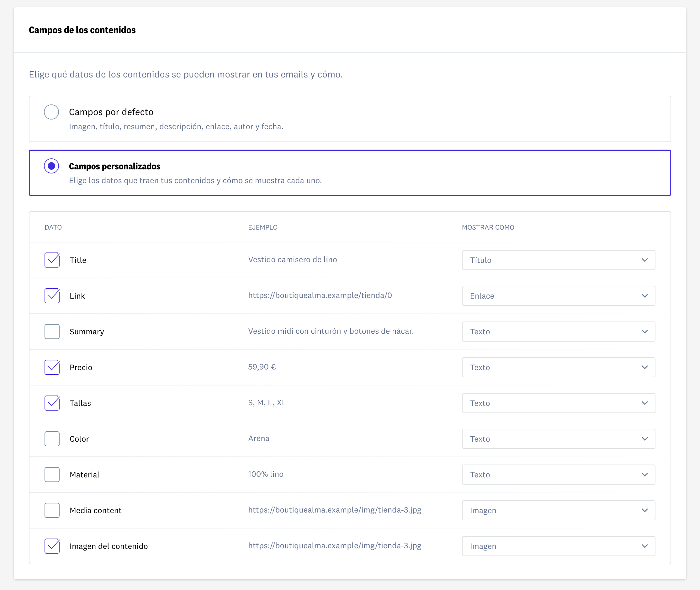Enable the Media content checkbox
Screen dimensions: 700x590
[x=52, y=510]
